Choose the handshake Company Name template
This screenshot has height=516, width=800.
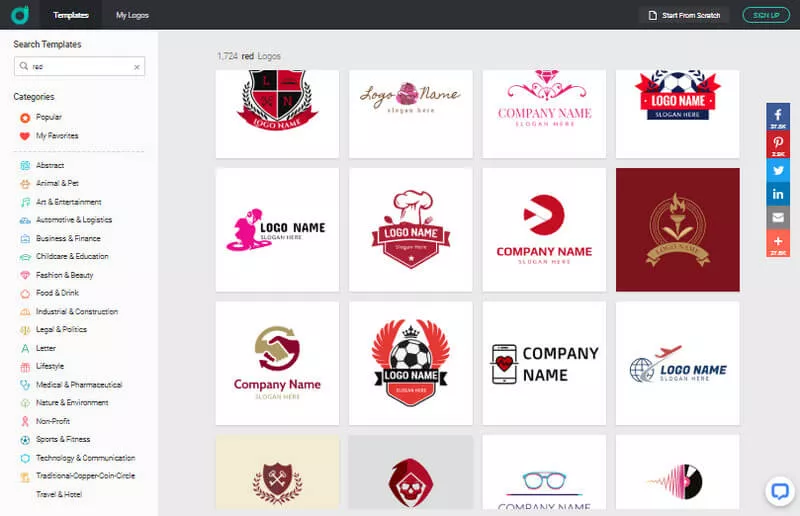click(277, 363)
